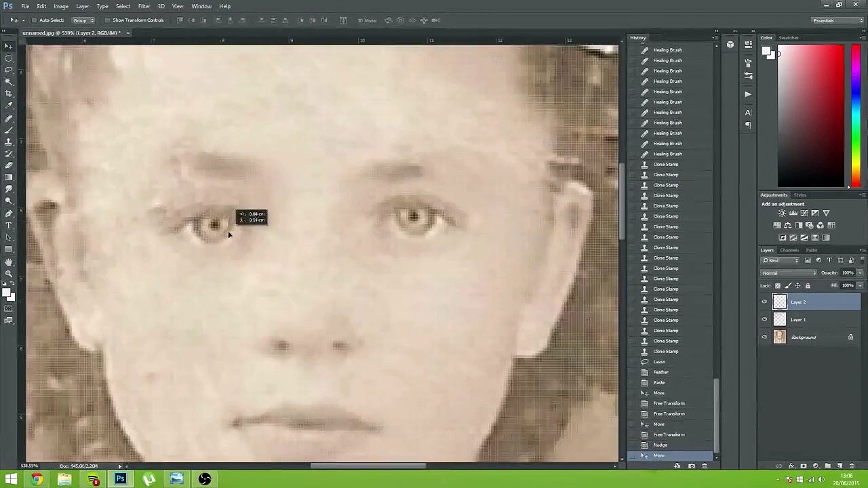Create new snapshot in History panel
Image resolution: width=868 pixels, height=488 pixels.
[691, 466]
